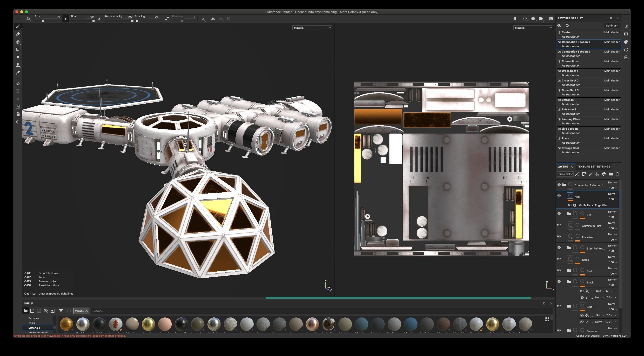Select Cross Sect 1 texture set
The height and width of the screenshot is (356, 644).
[589, 73]
